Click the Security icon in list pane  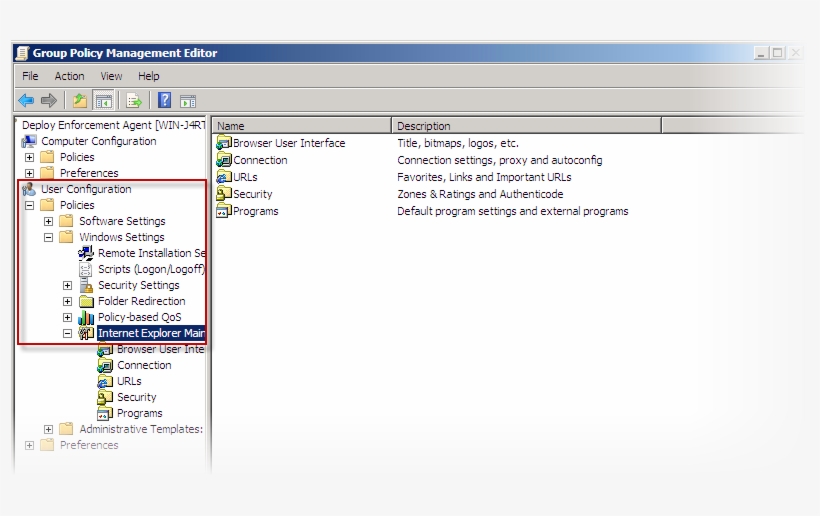(x=224, y=194)
